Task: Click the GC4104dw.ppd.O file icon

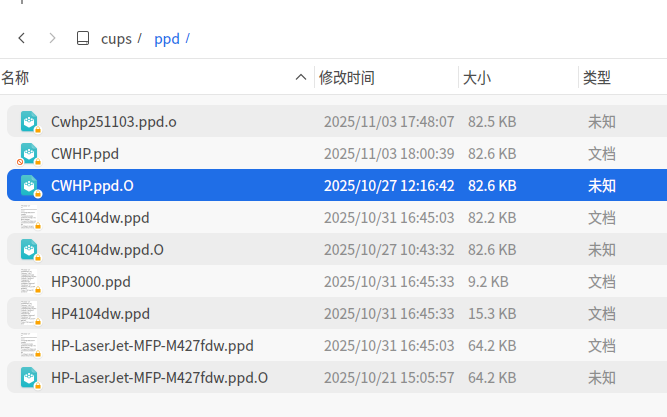Action: tap(29, 249)
